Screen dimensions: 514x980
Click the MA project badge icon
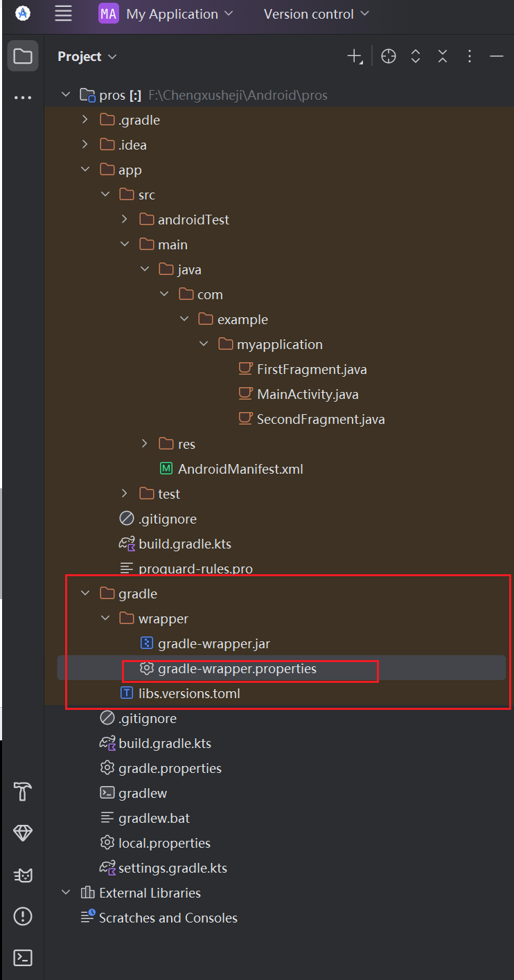coord(109,13)
